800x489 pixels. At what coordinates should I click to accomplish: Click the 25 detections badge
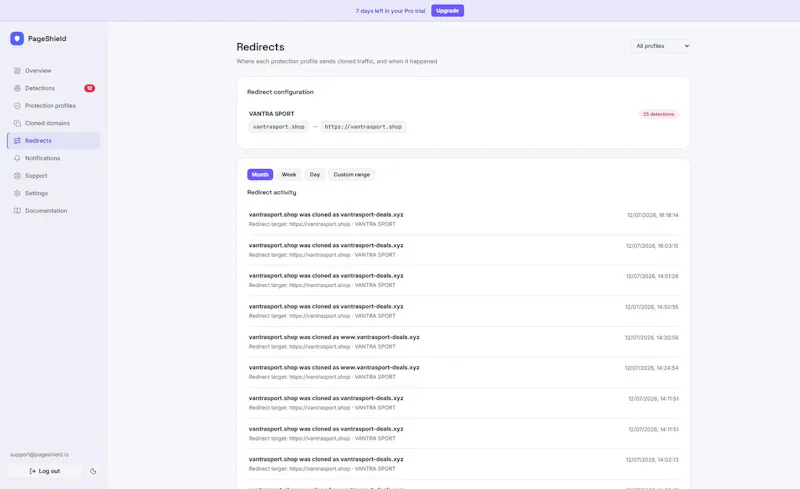(x=658, y=114)
